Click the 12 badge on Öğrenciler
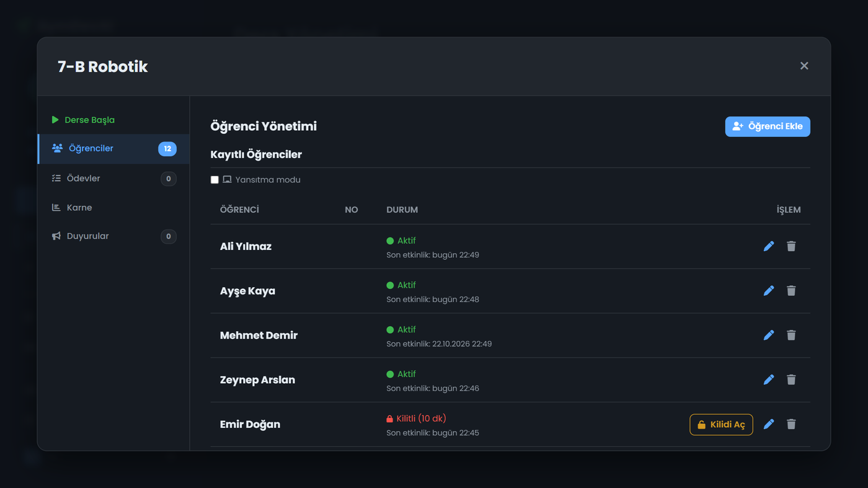868x488 pixels. [167, 149]
